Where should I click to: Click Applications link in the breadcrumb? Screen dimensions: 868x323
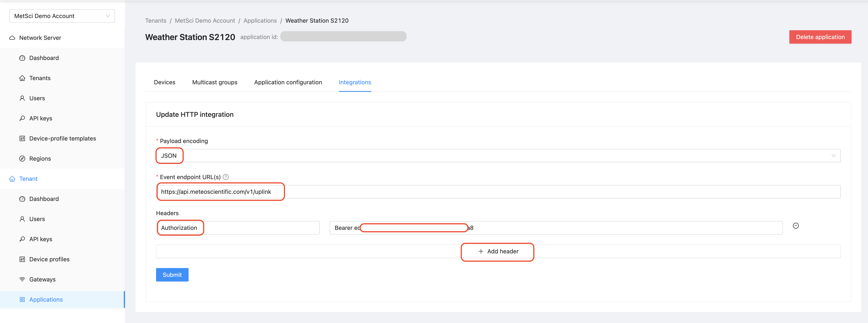[260, 21]
